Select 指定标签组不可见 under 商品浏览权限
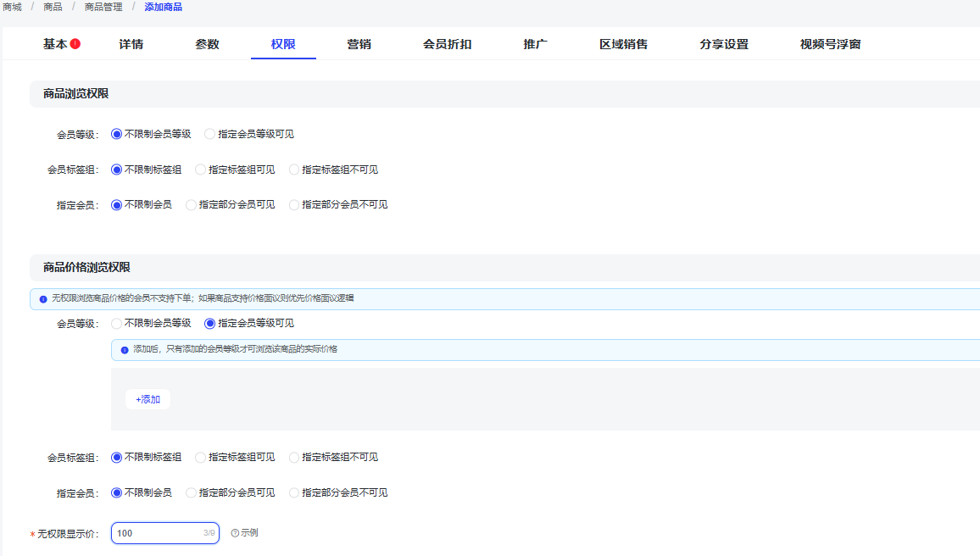 pyautogui.click(x=294, y=170)
